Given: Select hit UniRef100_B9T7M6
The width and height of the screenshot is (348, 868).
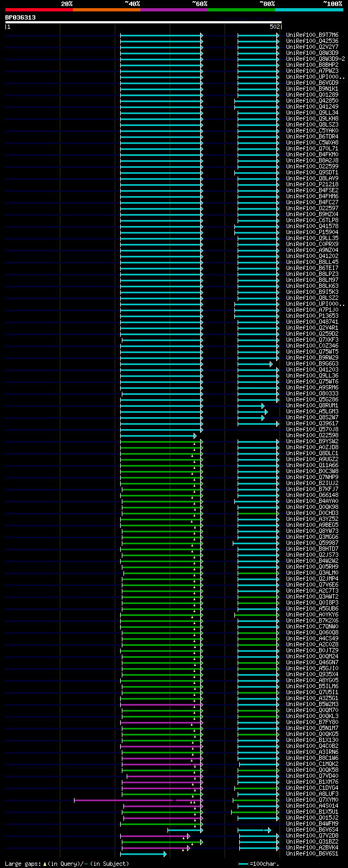Looking at the screenshot, I should click(312, 35).
